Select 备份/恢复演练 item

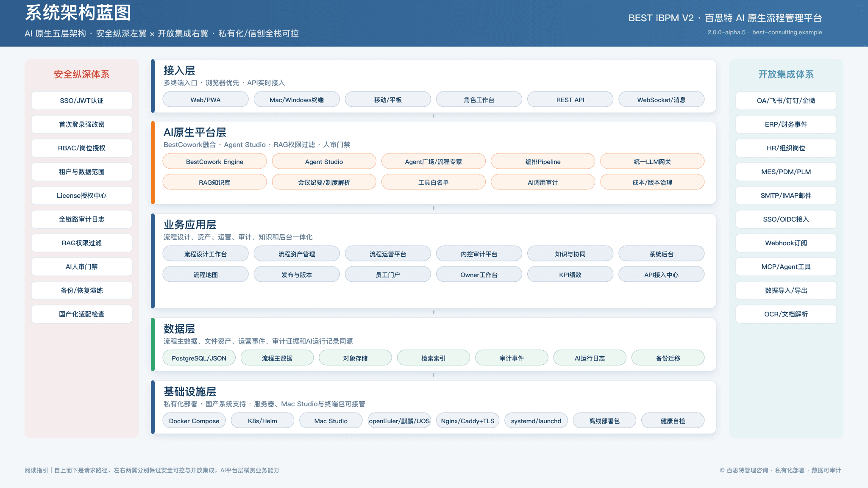[82, 290]
